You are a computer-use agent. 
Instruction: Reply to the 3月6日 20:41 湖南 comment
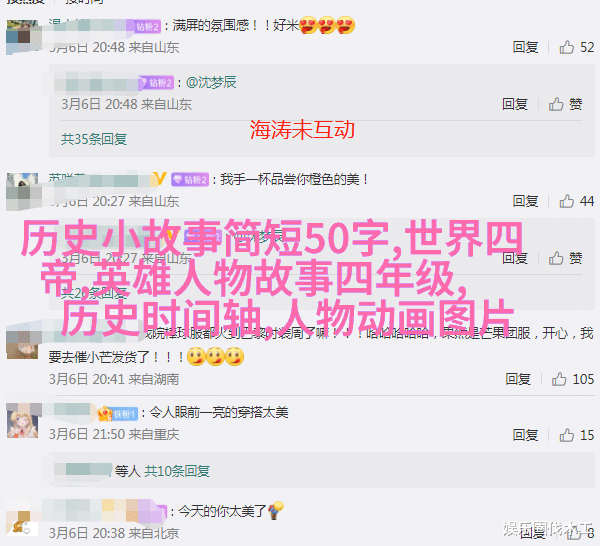coord(518,379)
